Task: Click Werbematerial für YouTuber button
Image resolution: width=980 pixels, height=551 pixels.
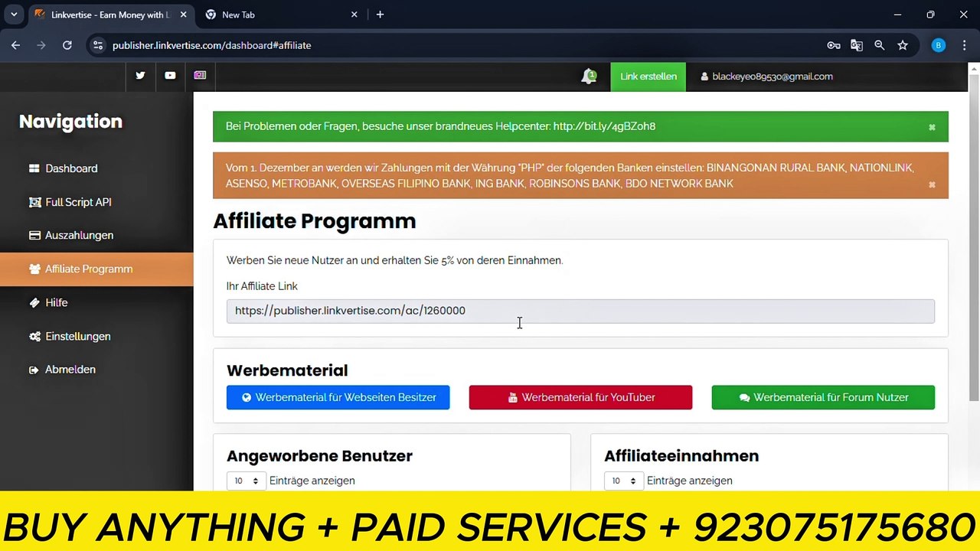Action: tap(580, 397)
